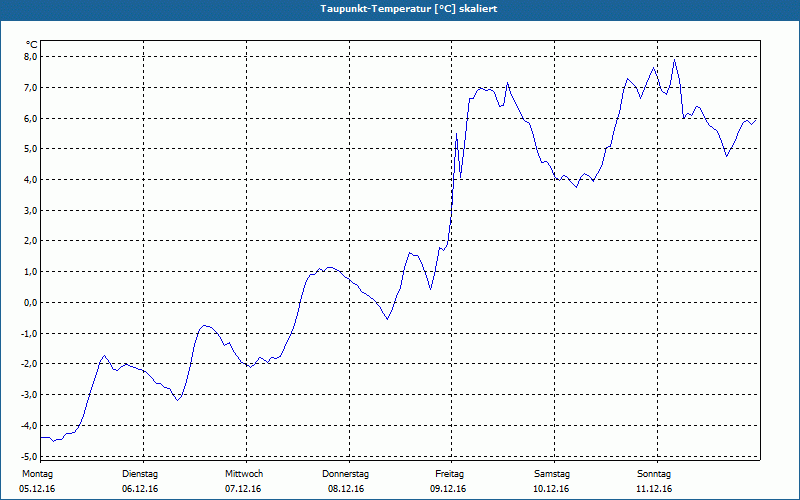Click the '-5,0' y-axis value
Viewport: 800px width, 500px height.
pyautogui.click(x=29, y=456)
